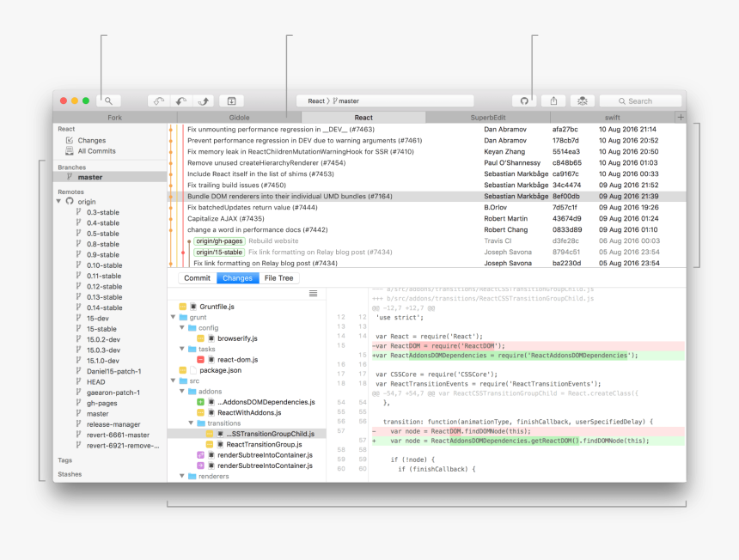Viewport: 739px width, 560px height.
Task: Click inside the Search field
Action: click(640, 100)
